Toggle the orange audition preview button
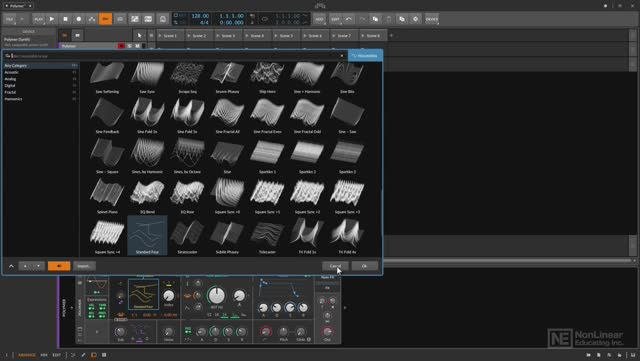The width and height of the screenshot is (640, 361). 59,266
